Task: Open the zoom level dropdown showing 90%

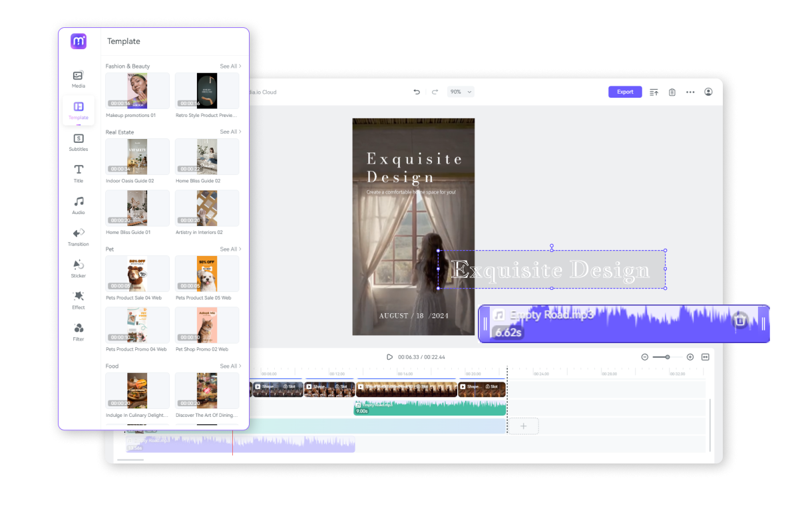Action: 461,92
